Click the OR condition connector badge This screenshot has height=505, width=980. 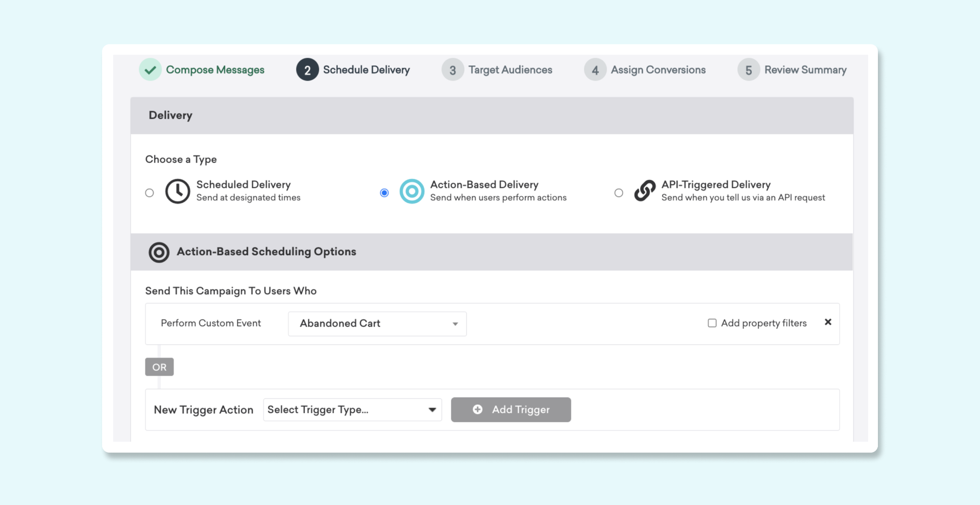159,367
